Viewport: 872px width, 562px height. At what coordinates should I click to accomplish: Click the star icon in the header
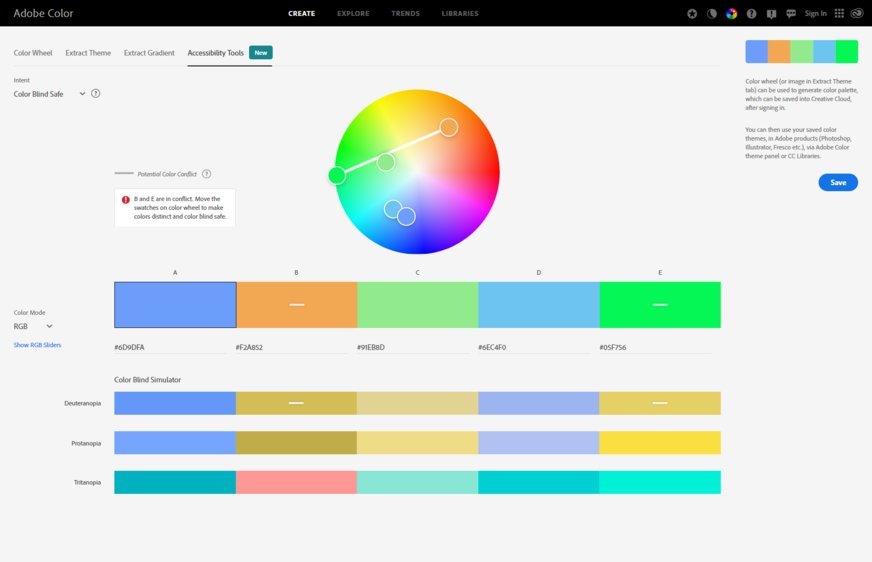coord(693,14)
